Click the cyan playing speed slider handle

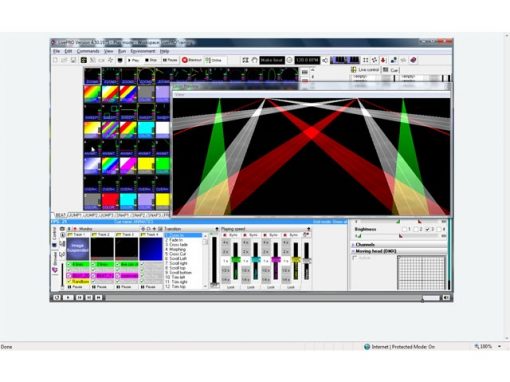[x=255, y=259]
